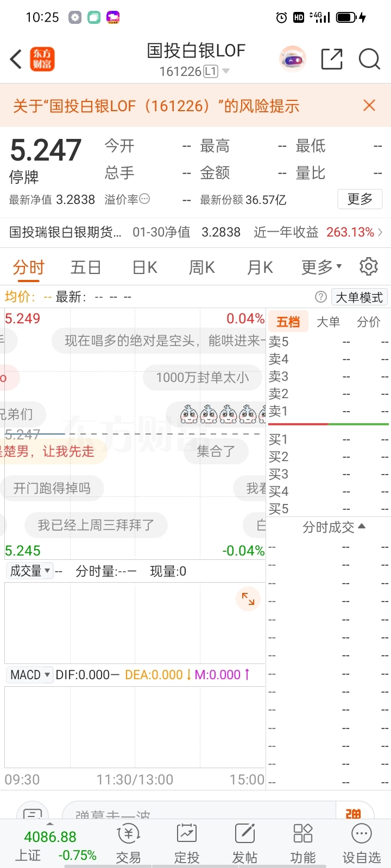This screenshot has height=868, width=391.
Task: Tap the help question mark icon
Action: pos(321,297)
